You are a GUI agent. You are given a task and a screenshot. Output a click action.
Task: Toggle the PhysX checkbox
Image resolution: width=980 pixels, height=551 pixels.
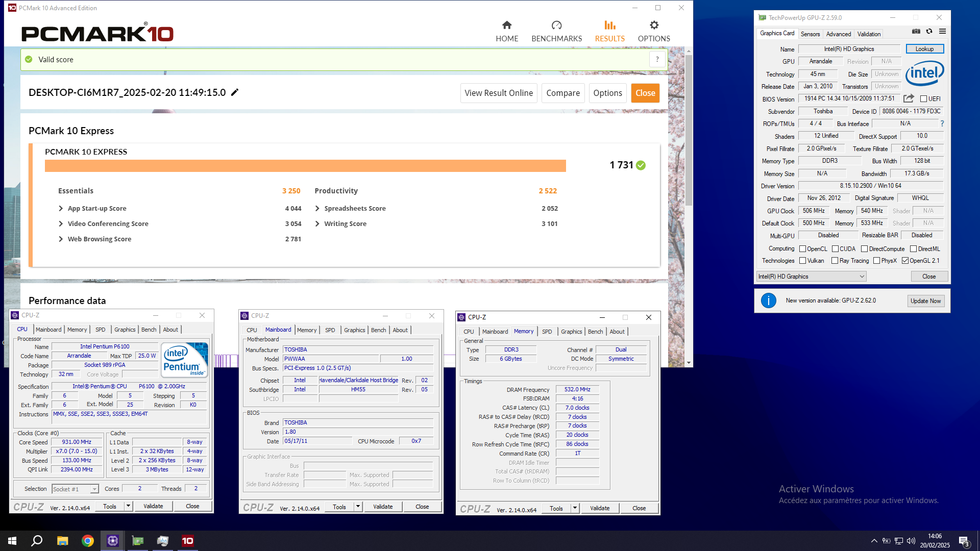coord(876,261)
